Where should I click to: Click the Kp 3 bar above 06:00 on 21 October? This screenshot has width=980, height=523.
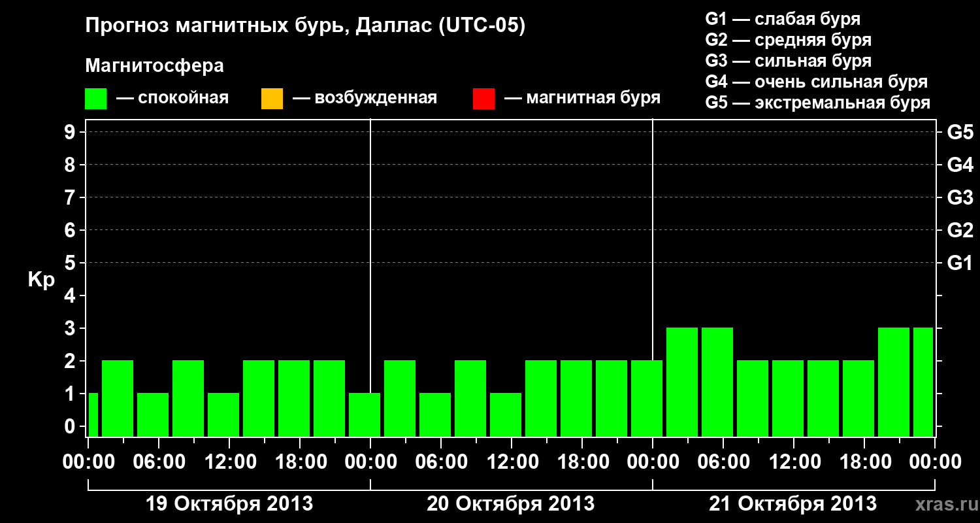click(x=717, y=382)
